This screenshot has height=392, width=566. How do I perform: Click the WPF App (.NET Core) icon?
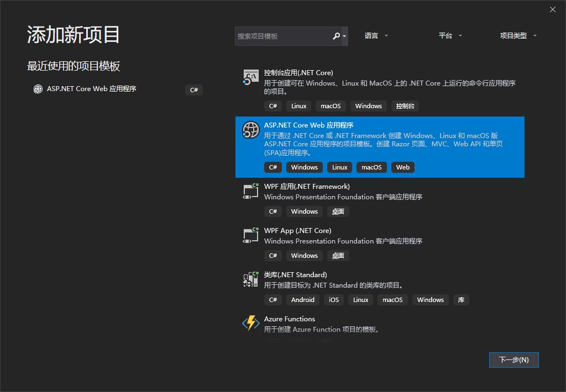point(250,235)
